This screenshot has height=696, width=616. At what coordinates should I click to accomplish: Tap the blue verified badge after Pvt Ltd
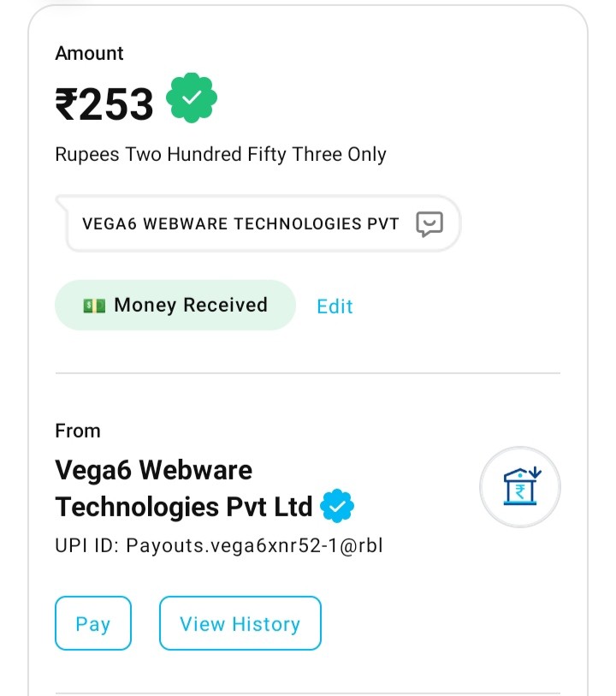337,507
